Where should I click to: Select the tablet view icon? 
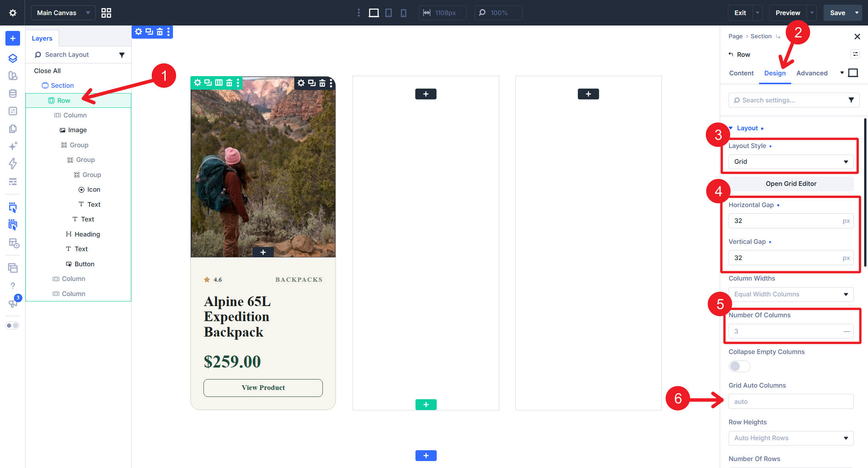388,13
